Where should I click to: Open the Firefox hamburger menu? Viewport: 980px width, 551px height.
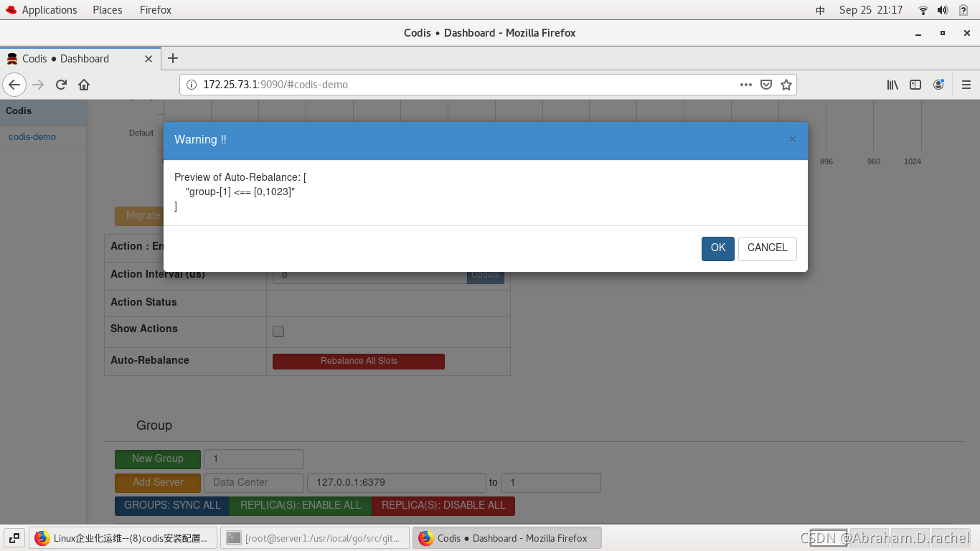[966, 85]
